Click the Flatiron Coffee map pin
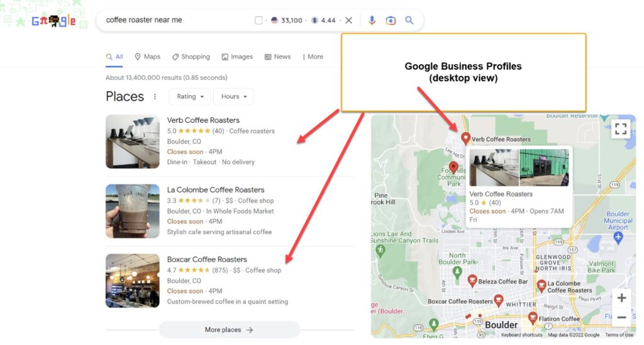Viewport: 644px width, 345px height. point(533,318)
